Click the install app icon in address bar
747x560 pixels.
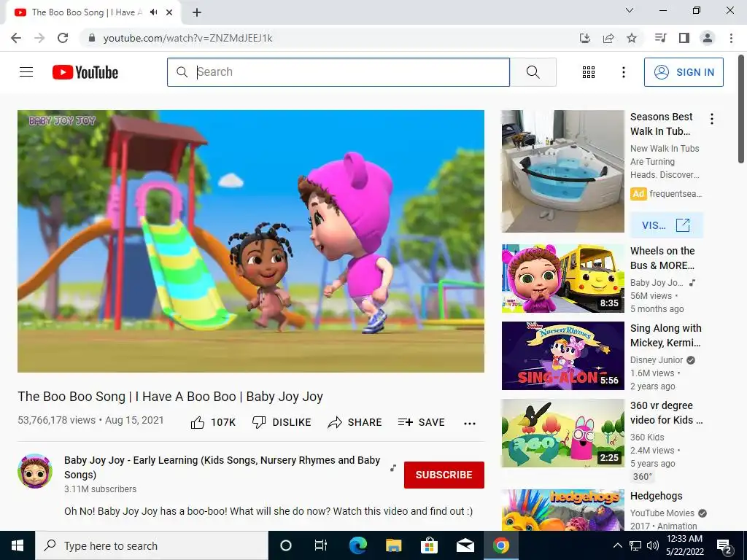tap(585, 38)
